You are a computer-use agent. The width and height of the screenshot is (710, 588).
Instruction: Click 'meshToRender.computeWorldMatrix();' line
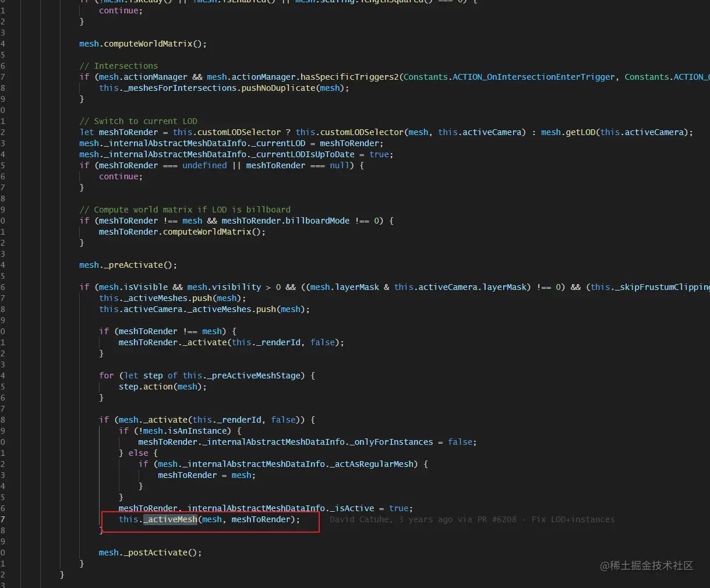point(182,232)
